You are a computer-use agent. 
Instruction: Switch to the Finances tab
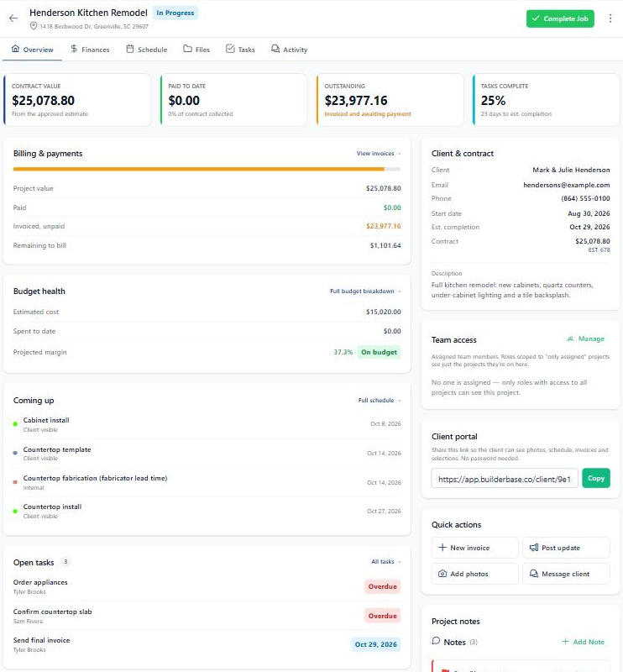[x=90, y=50]
